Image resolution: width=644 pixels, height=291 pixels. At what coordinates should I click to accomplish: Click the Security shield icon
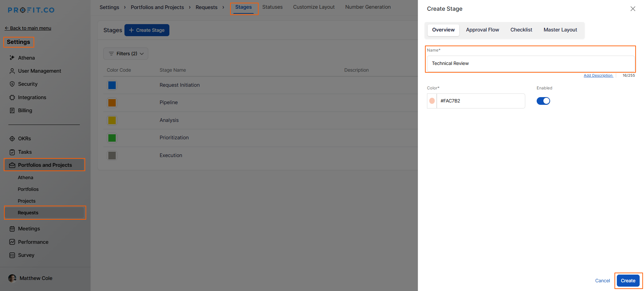point(12,84)
